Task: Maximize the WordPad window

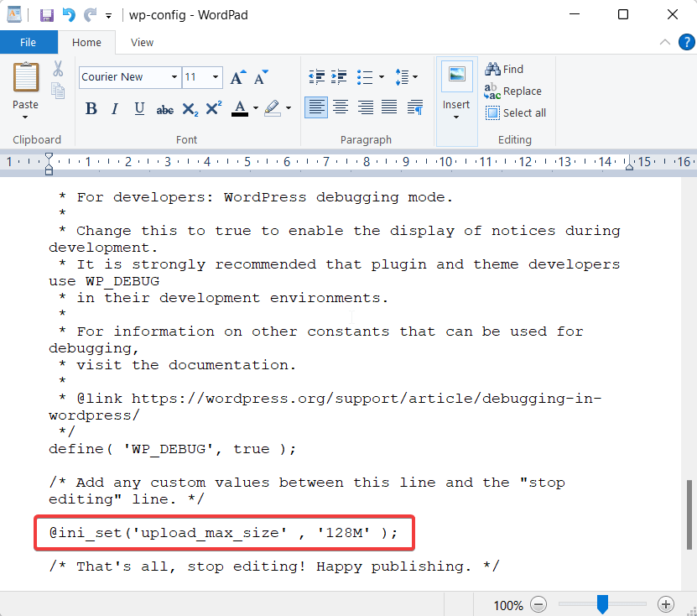Action: (623, 14)
